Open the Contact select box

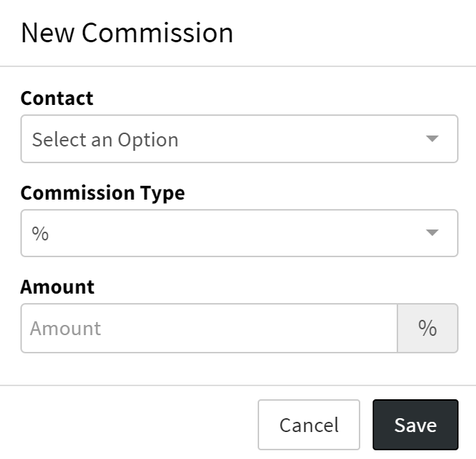coord(239,138)
